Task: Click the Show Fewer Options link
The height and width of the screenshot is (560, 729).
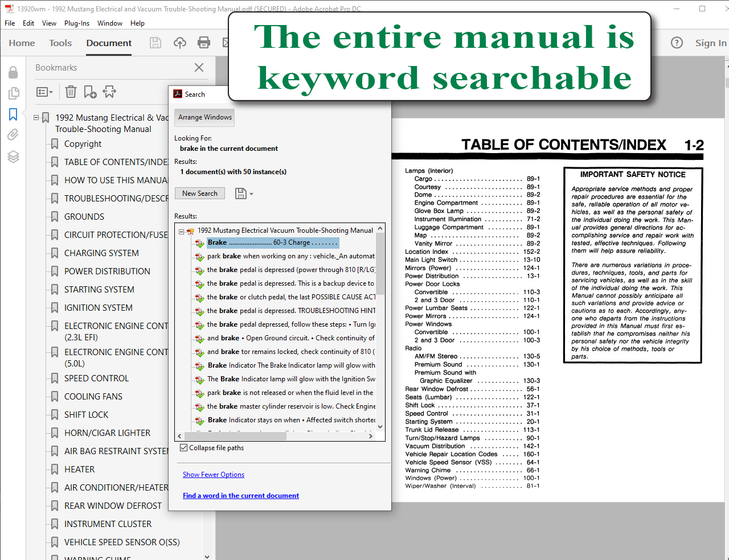Action: (214, 475)
